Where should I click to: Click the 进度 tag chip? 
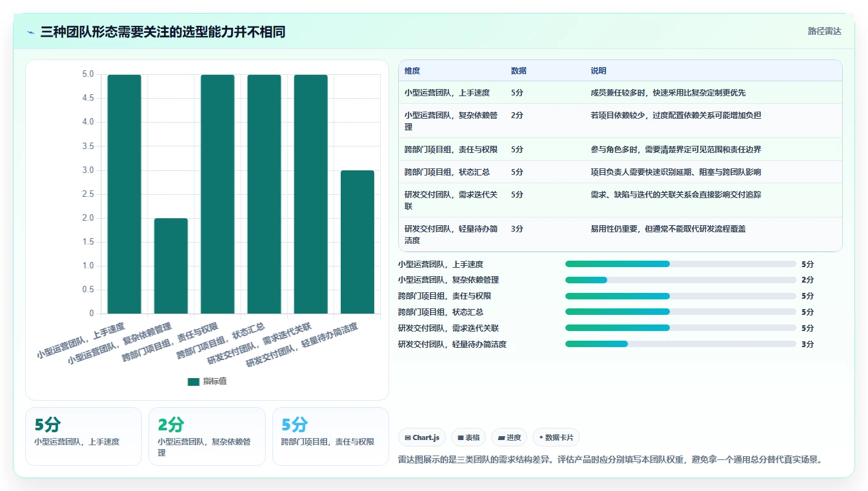click(509, 437)
